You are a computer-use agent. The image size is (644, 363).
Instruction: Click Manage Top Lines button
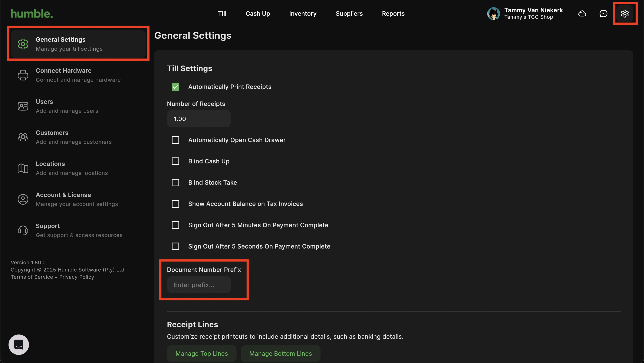[x=201, y=353]
